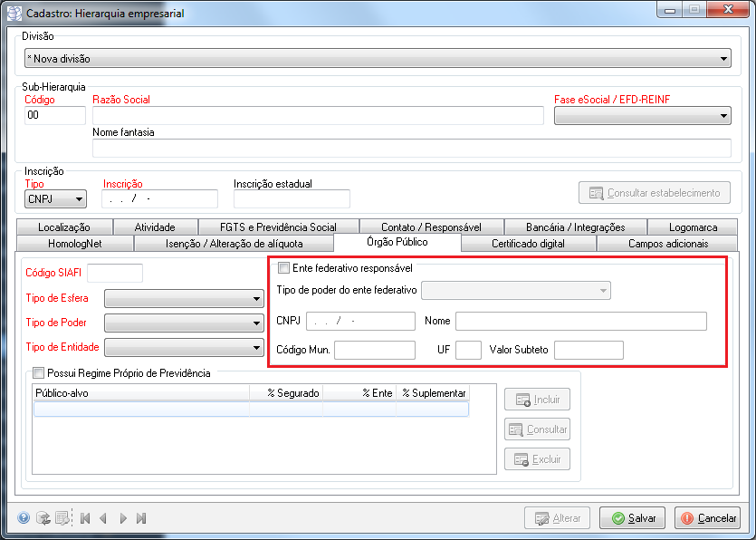Click the edit-list icon left of navigation arrows
Screen dimensions: 756x540
pyautogui.click(x=62, y=518)
